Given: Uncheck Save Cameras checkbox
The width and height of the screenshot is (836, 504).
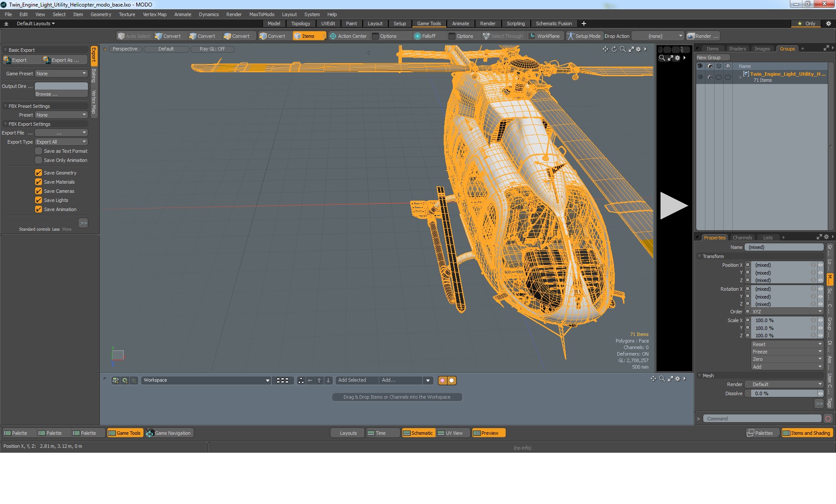Looking at the screenshot, I should 39,191.
